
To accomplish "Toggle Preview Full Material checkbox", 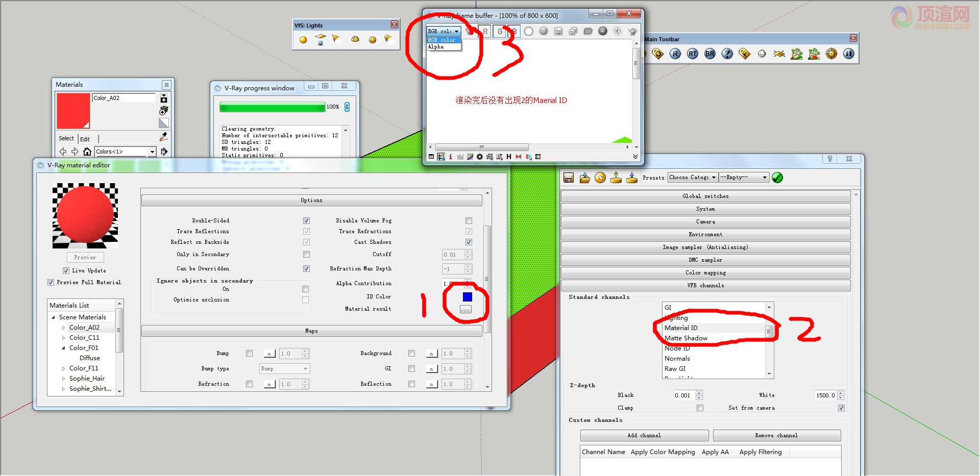I will [x=51, y=282].
